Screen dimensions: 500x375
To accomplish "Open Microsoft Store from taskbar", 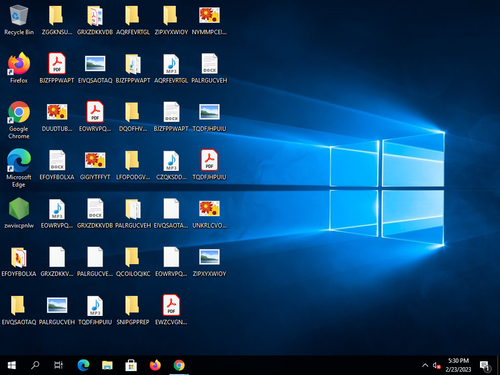I will (131, 365).
